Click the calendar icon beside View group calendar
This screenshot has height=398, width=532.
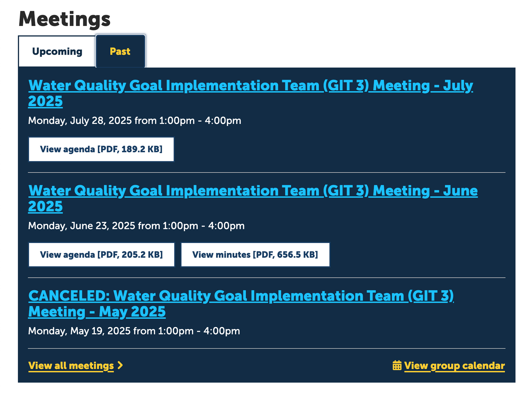(x=397, y=365)
